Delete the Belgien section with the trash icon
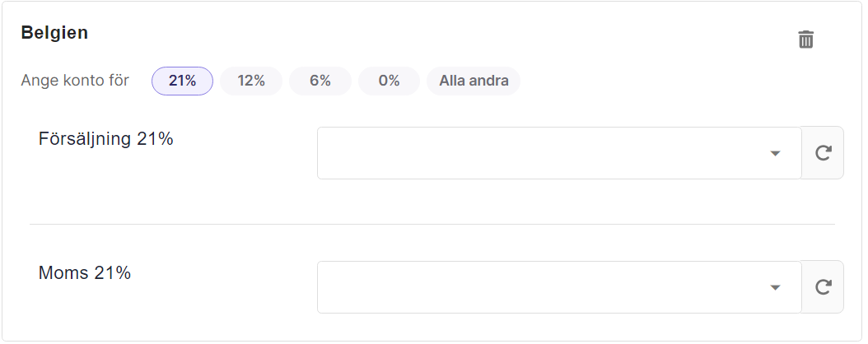Image resolution: width=868 pixels, height=344 pixels. coord(805,40)
